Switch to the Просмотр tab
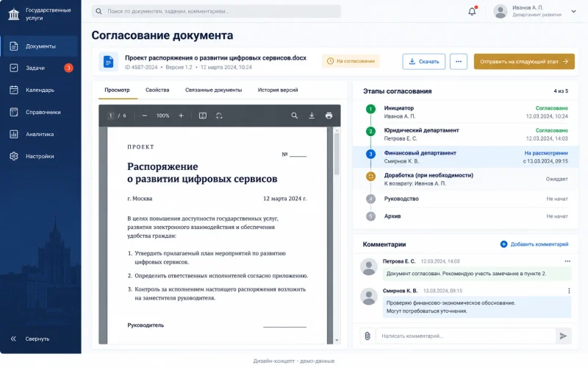 coord(118,90)
